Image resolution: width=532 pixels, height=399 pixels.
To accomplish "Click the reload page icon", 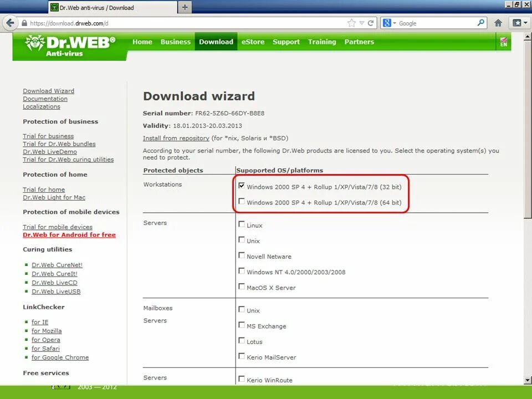I will [x=371, y=23].
